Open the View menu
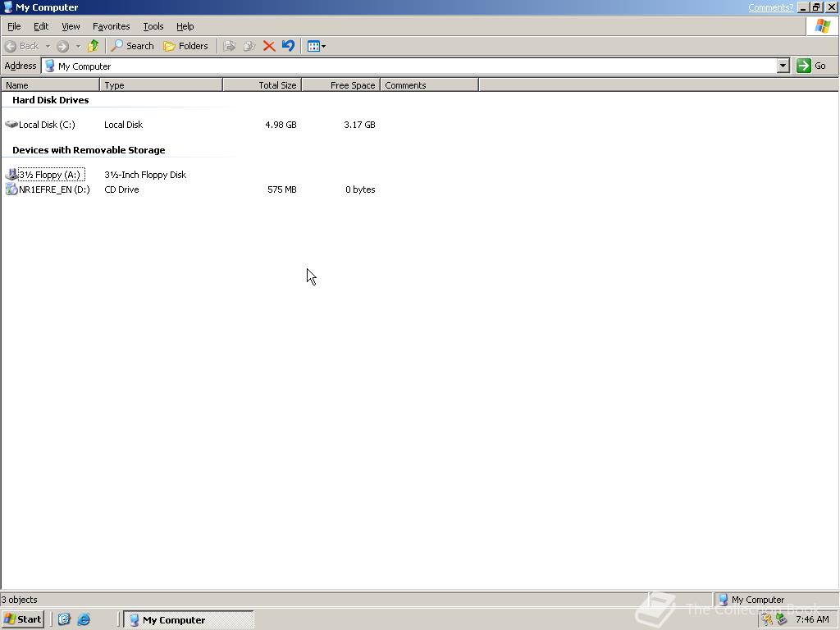Image resolution: width=840 pixels, height=630 pixels. [71, 26]
